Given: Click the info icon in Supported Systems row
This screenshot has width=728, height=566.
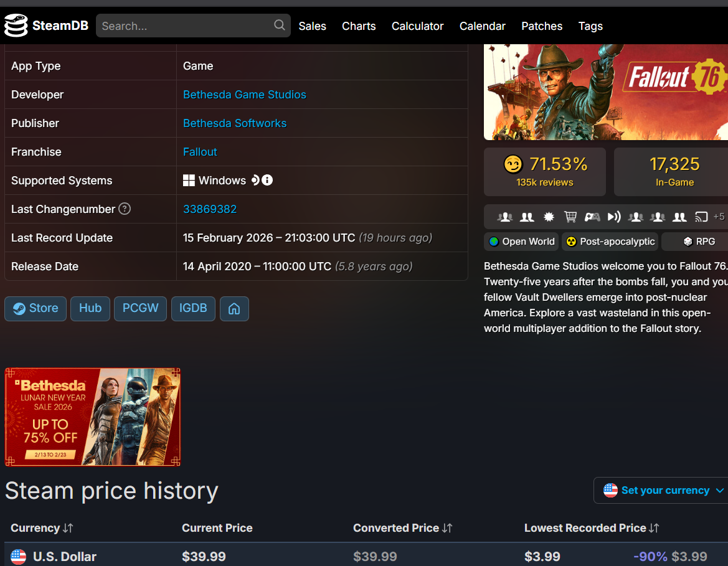Looking at the screenshot, I should [267, 180].
